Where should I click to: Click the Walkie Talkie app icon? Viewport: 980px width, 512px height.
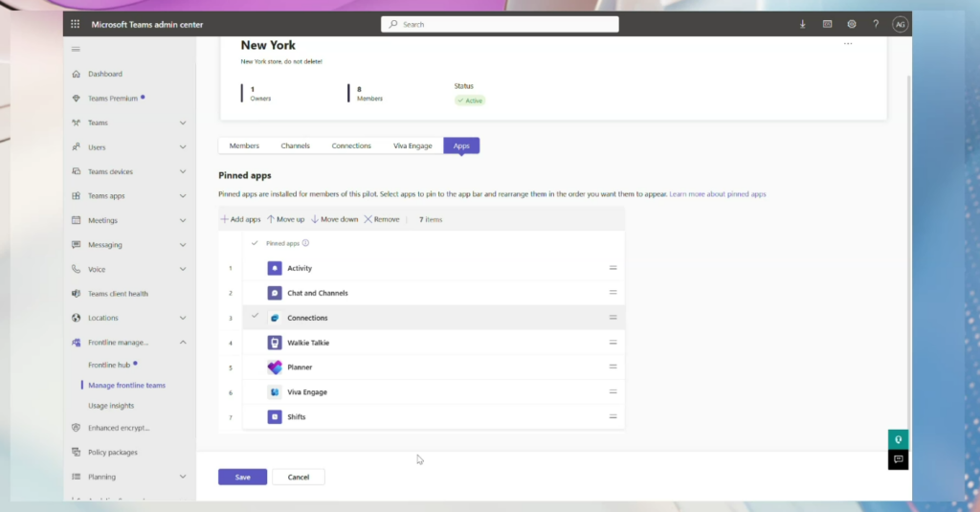pos(275,343)
